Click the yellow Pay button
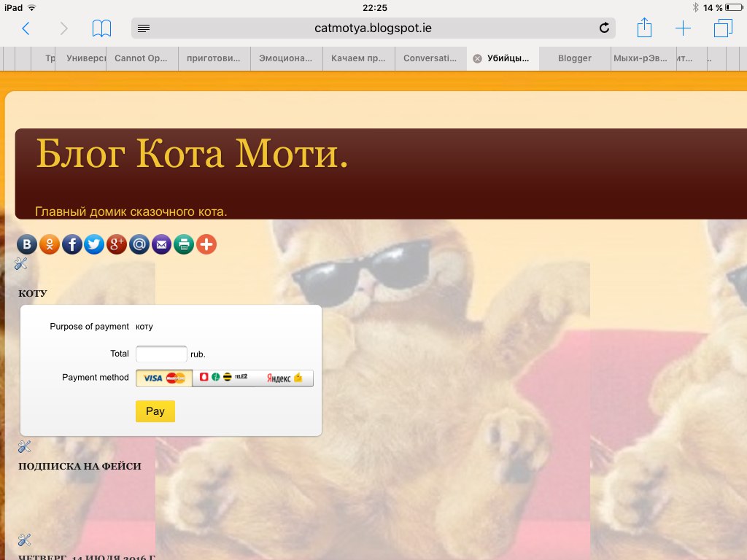 pyautogui.click(x=155, y=411)
